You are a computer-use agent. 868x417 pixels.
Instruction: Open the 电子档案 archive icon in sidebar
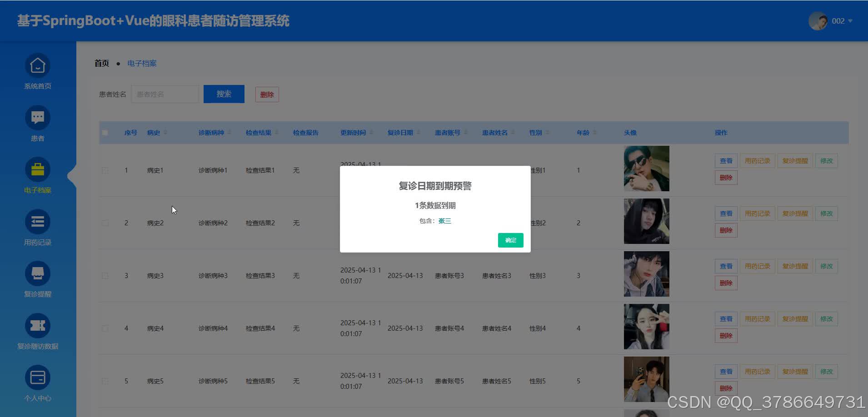tap(37, 169)
